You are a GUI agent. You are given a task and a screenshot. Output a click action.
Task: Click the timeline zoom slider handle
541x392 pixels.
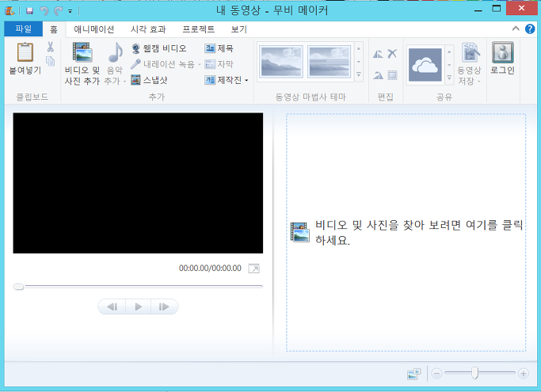[474, 373]
